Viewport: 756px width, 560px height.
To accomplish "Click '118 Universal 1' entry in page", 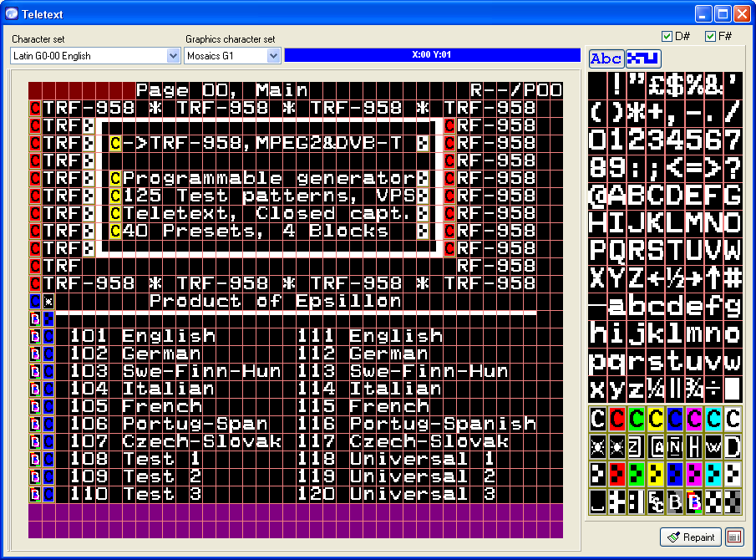I will tap(396, 459).
